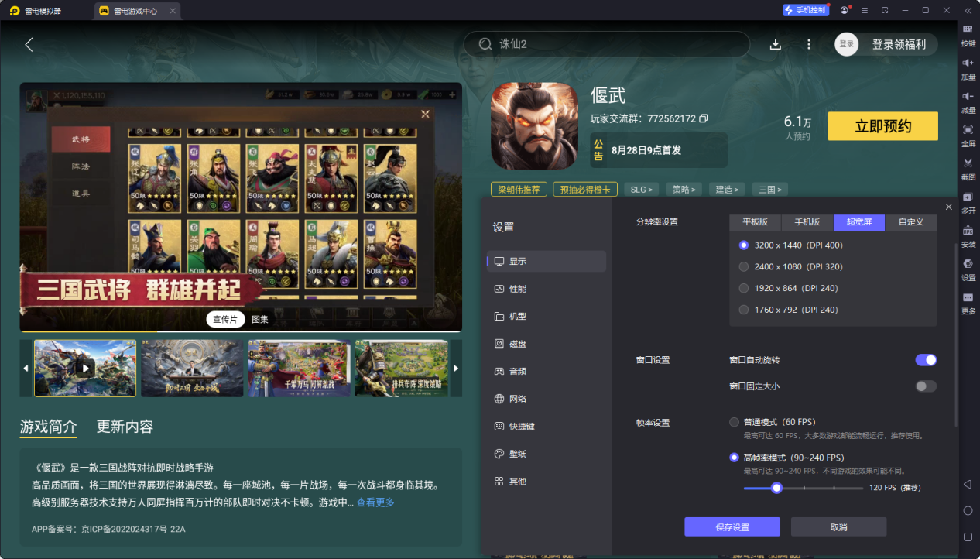Select 高帧率模式 (90~240 FPS) radio

[734, 458]
